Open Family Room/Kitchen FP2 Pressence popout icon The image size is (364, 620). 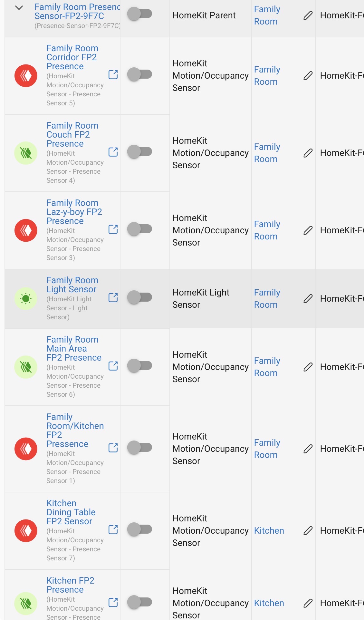coord(113,448)
